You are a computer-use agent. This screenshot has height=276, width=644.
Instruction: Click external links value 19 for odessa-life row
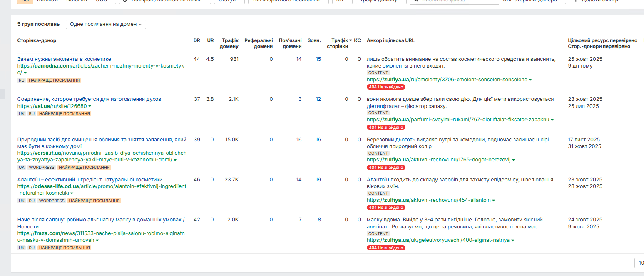(x=318, y=180)
